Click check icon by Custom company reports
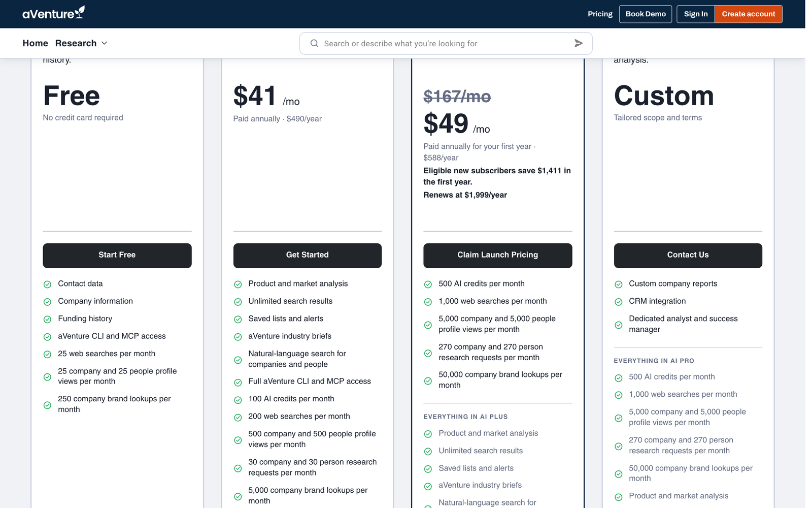This screenshot has width=812, height=508. (x=618, y=284)
